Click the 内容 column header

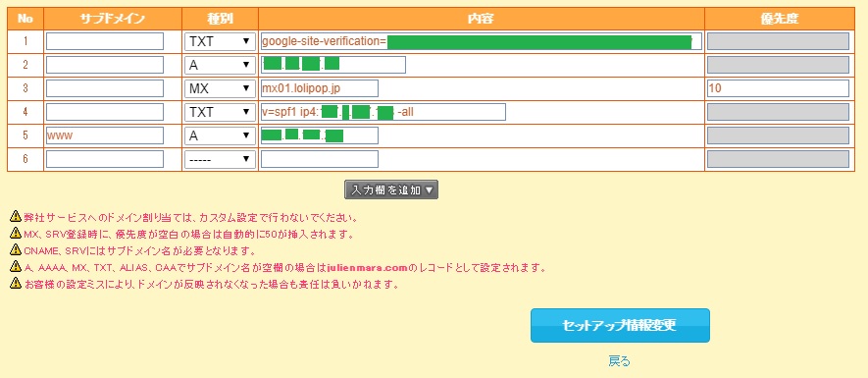click(481, 19)
